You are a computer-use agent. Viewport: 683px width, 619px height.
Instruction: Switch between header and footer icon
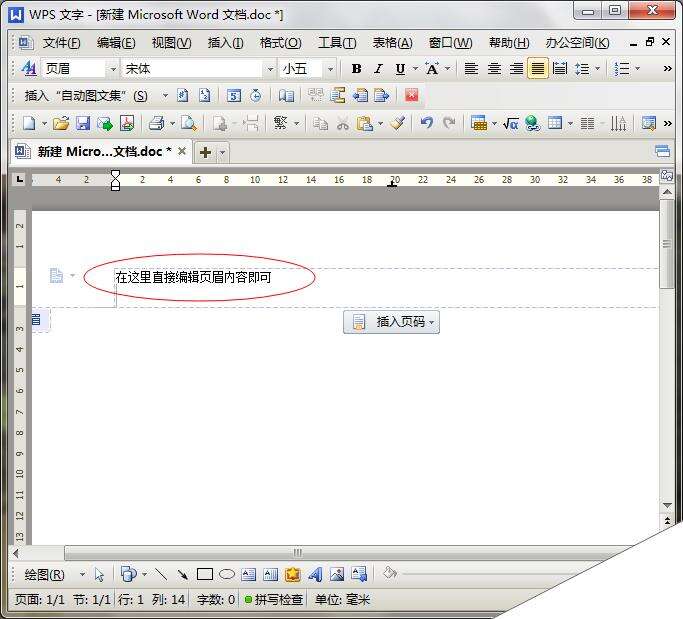pyautogui.click(x=338, y=95)
